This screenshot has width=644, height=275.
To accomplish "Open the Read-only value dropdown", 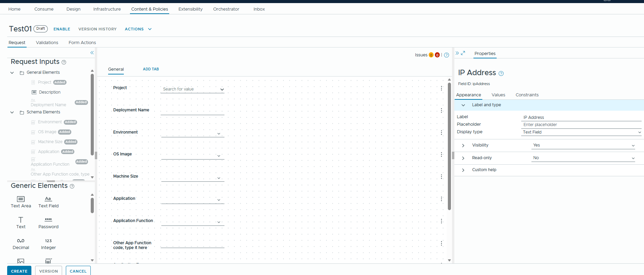I will (584, 158).
